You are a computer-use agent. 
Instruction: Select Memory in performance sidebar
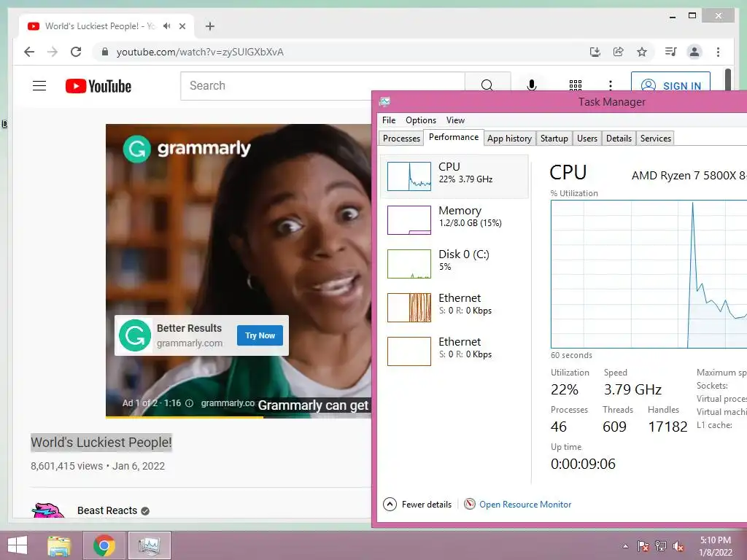tap(454, 219)
